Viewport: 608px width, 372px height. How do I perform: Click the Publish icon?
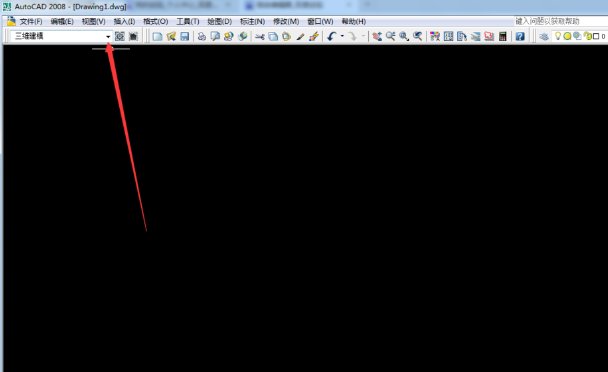(229, 36)
